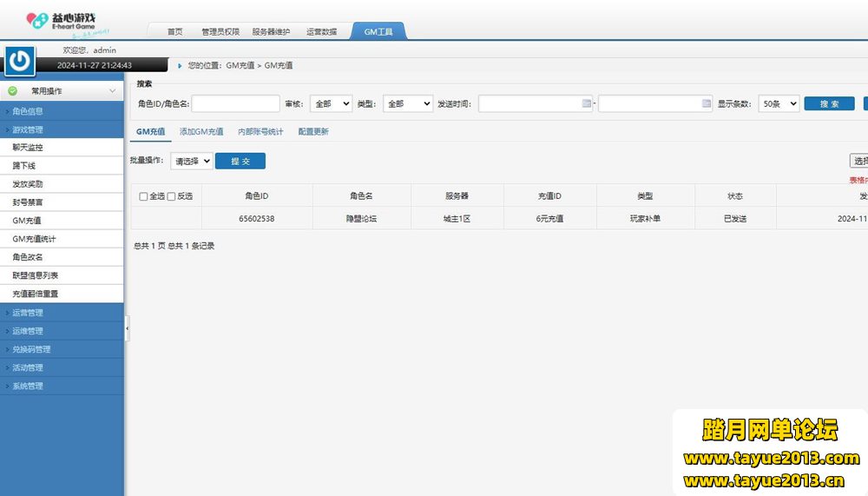
Task: Click the power logout icon
Action: (20, 60)
